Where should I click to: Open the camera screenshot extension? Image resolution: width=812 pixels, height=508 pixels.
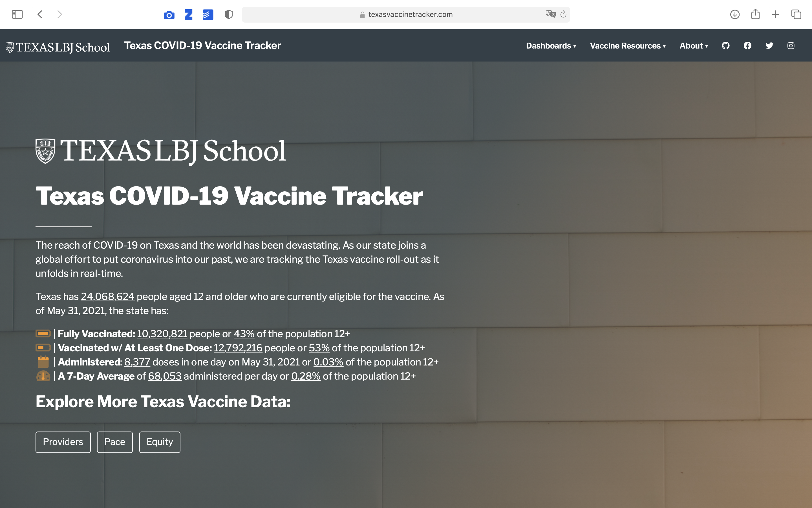169,15
